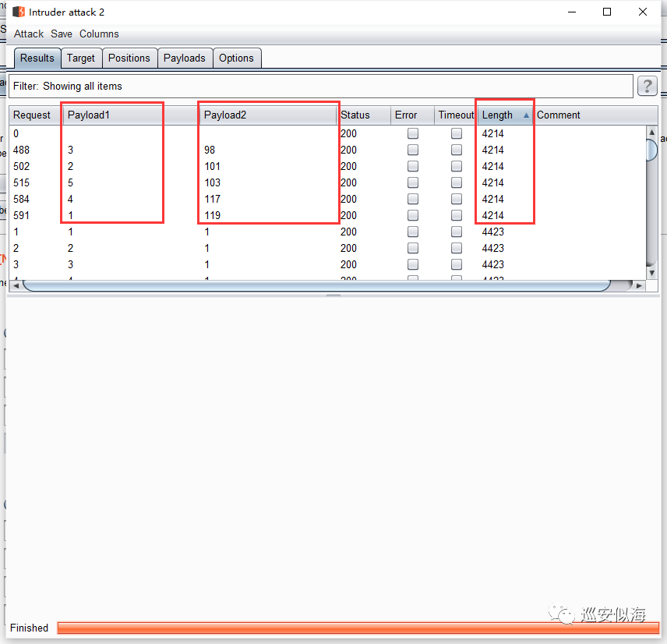
Task: Click the panel split divider handle
Action: tap(333, 295)
